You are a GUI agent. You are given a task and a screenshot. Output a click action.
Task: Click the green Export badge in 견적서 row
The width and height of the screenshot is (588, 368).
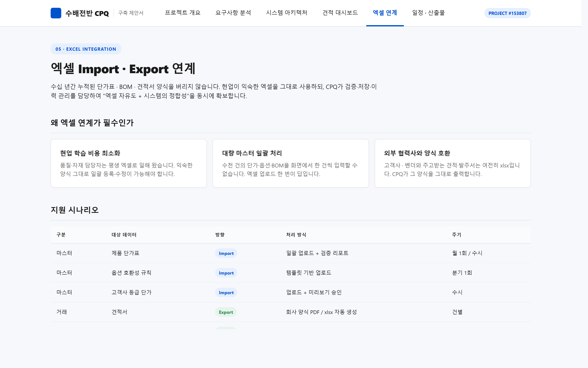(226, 312)
